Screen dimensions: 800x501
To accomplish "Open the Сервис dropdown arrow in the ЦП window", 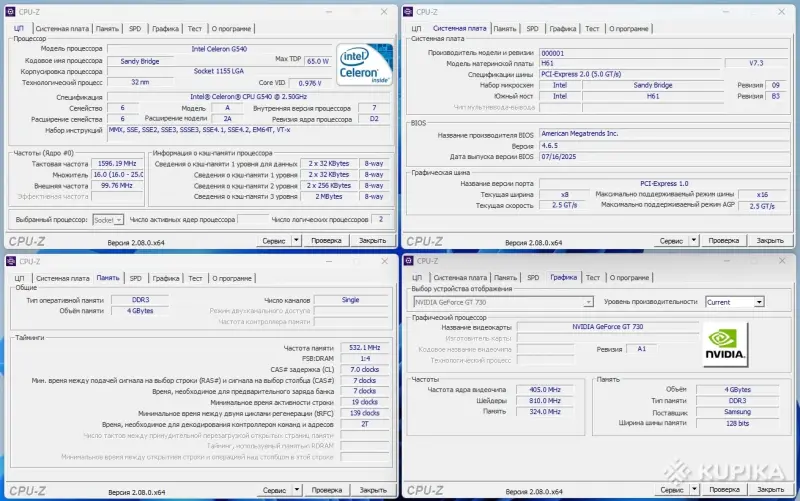I will pos(296,240).
